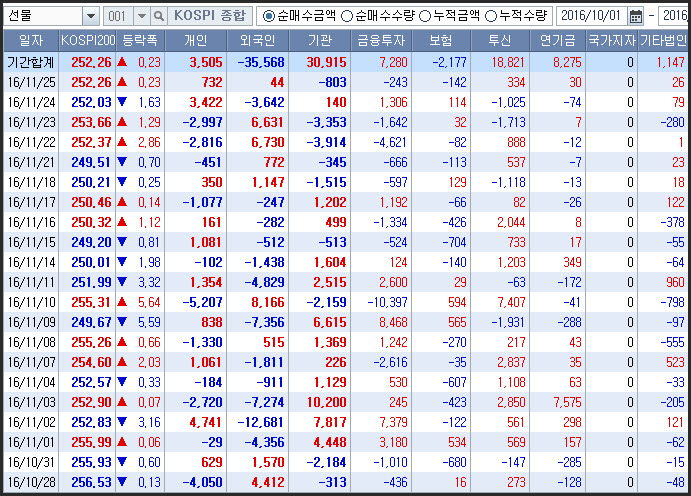This screenshot has width=691, height=496.
Task: Click the 보험 column header
Action: tap(441, 41)
